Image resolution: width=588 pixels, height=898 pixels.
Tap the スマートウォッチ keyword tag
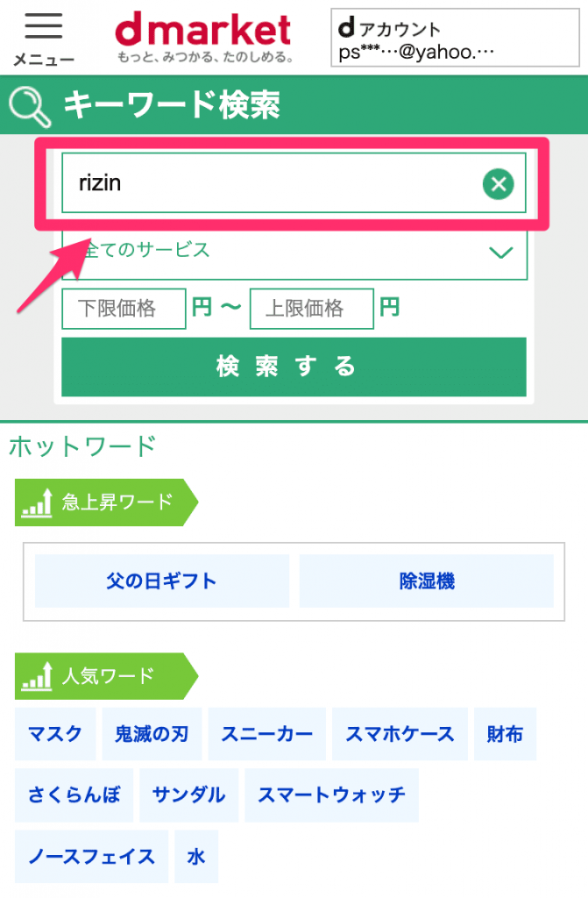(x=331, y=795)
